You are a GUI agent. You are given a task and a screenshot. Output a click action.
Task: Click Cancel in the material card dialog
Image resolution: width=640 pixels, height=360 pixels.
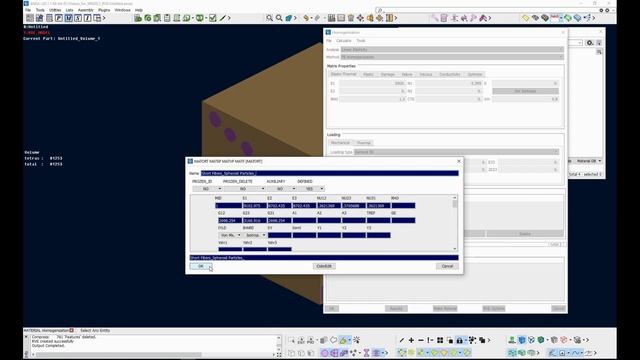447,266
